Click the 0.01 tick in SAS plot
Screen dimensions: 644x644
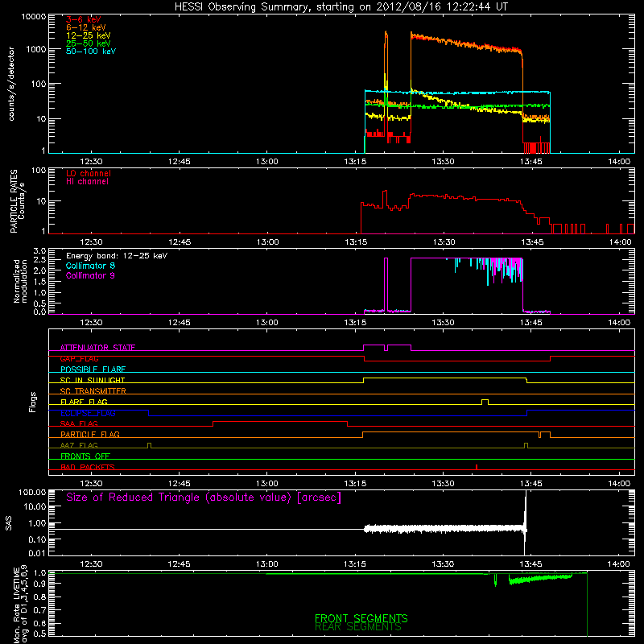pyautogui.click(x=37, y=553)
